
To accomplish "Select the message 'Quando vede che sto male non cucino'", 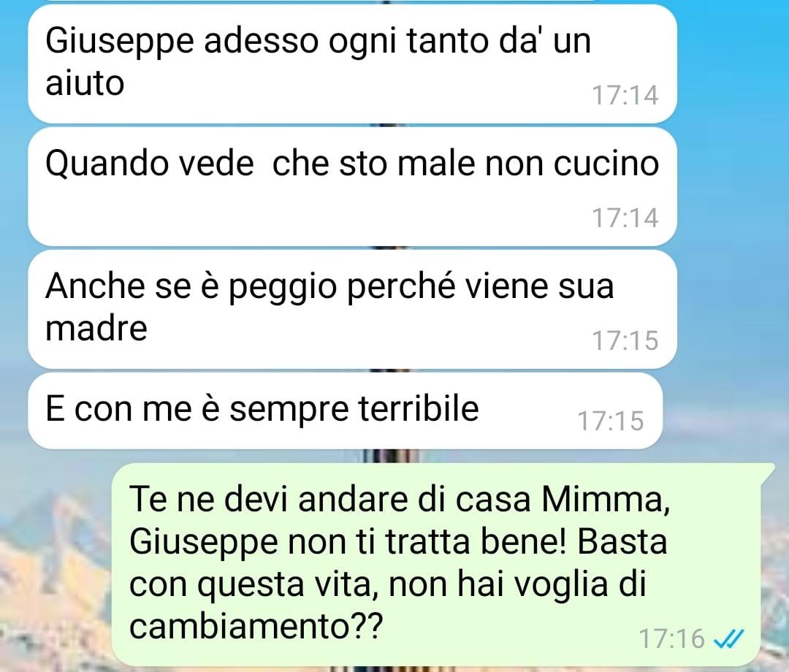I will click(352, 186).
